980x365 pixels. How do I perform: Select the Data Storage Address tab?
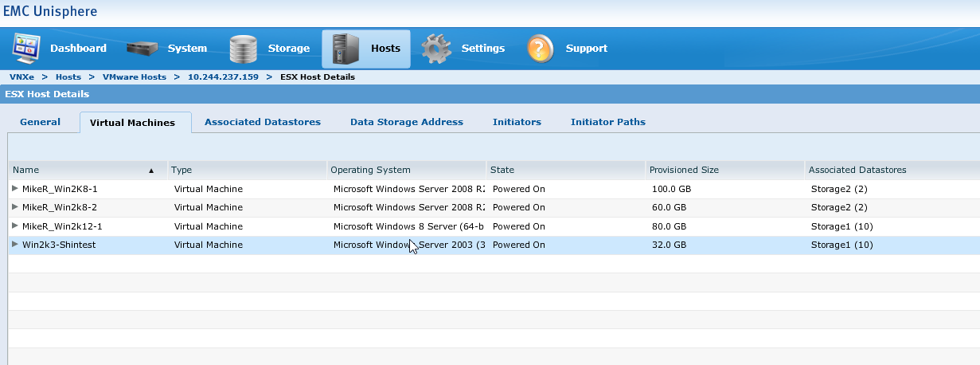click(x=406, y=122)
